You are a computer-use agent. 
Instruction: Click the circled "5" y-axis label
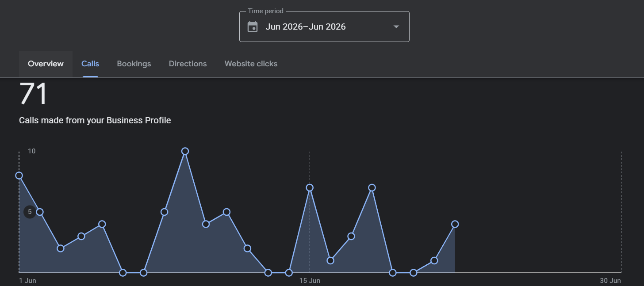pyautogui.click(x=30, y=212)
